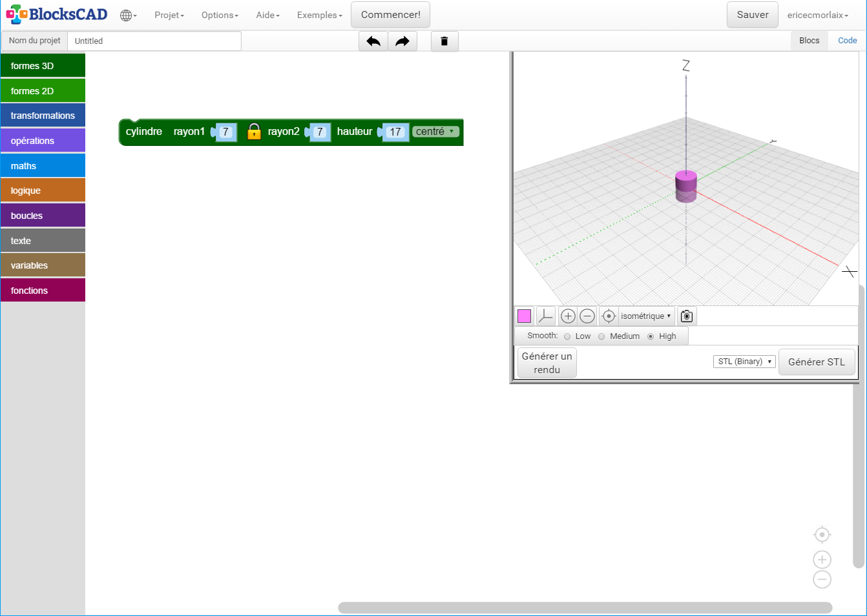
Task: Open the maths category
Action: (43, 166)
